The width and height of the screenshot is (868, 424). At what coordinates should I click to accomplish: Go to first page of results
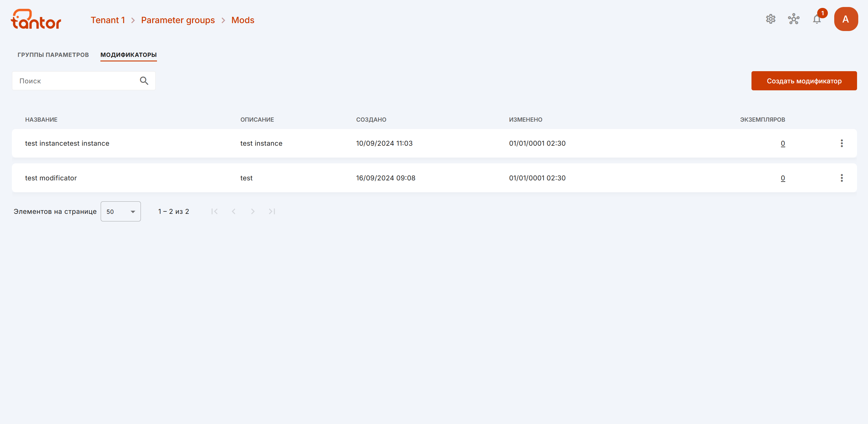click(x=214, y=211)
